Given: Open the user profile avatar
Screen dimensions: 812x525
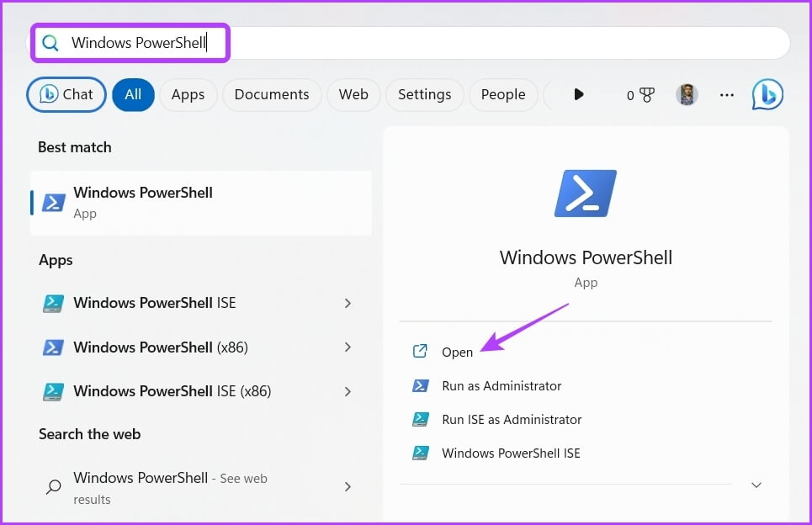Looking at the screenshot, I should point(687,95).
